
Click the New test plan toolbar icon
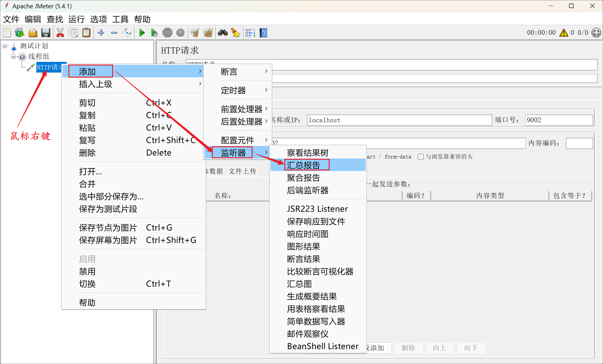point(7,33)
